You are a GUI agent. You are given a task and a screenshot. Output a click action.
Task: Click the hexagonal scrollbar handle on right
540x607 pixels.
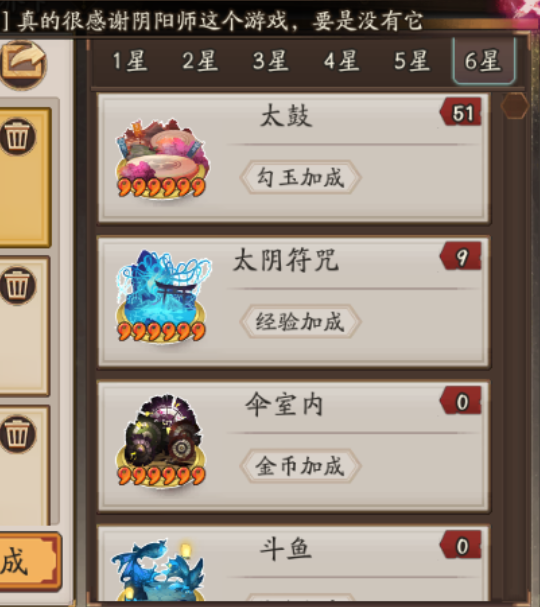click(514, 105)
